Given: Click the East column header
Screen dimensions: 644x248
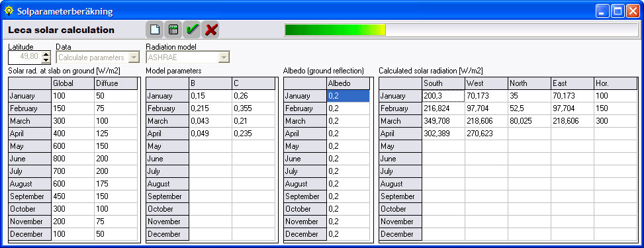Looking at the screenshot, I should [573, 83].
